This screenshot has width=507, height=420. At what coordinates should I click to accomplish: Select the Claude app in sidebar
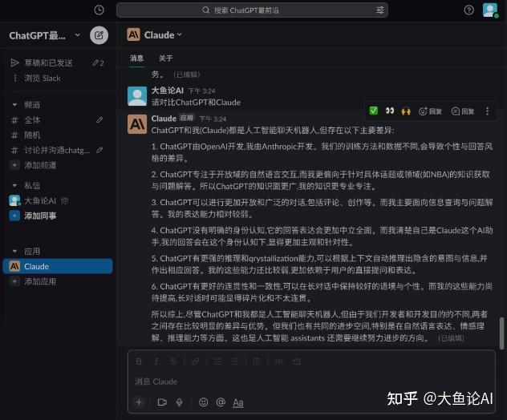58,266
